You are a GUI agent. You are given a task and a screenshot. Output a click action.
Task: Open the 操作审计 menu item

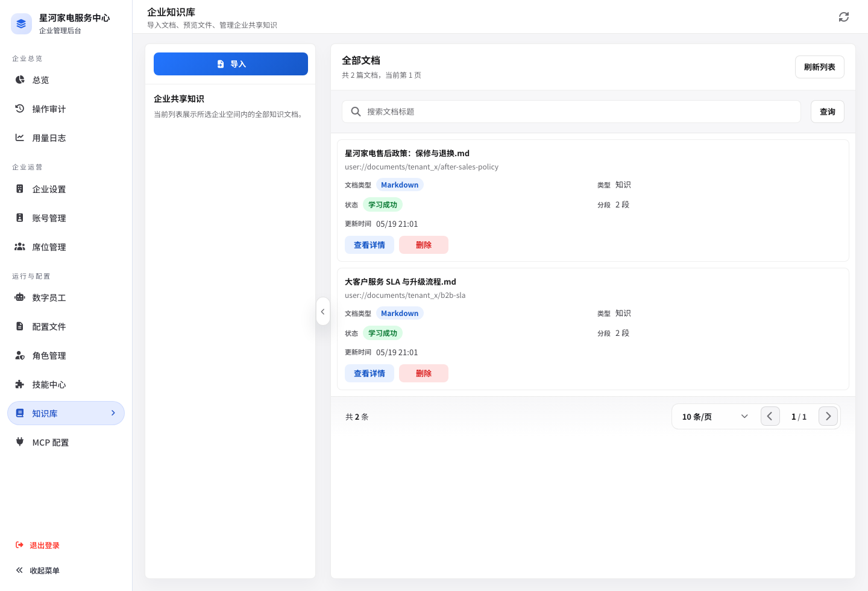pos(66,109)
